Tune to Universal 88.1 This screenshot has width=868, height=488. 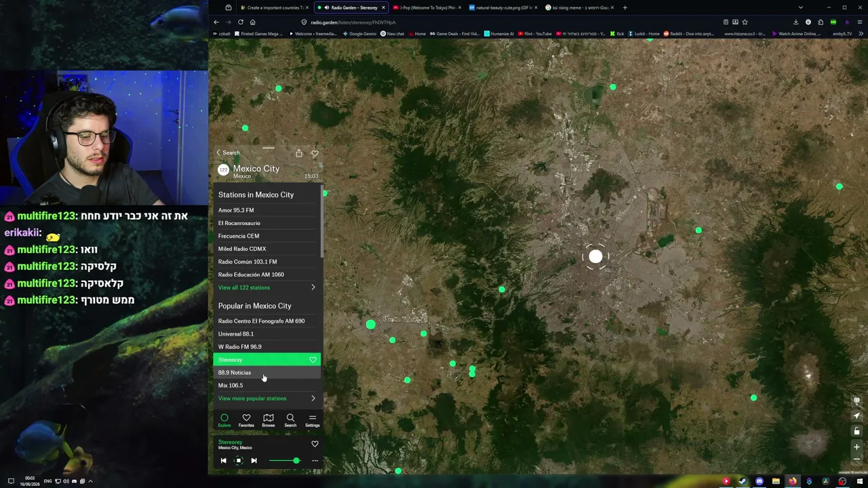pos(267,334)
